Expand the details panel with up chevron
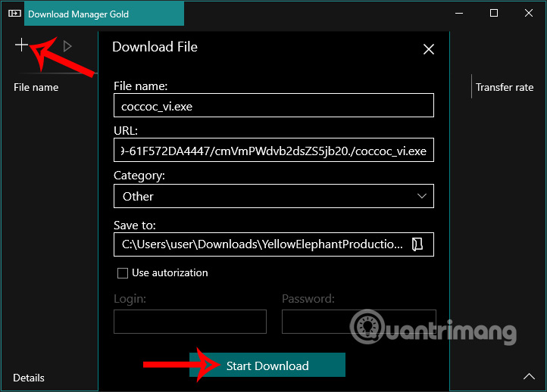Screen dimensions: 547x392 [529, 377]
